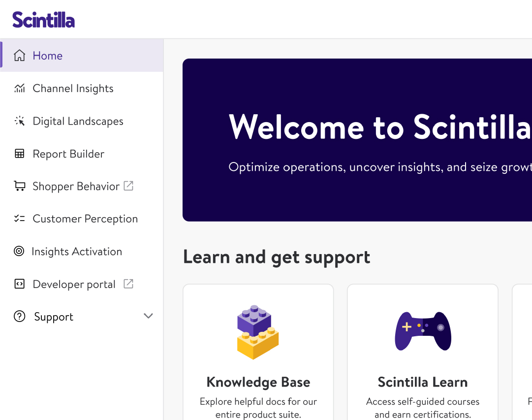
Task: Open the Knowledge Base card title
Action: (x=258, y=382)
